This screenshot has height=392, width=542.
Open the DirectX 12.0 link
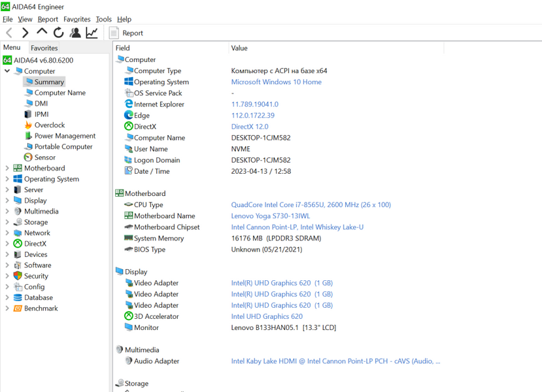pos(250,126)
